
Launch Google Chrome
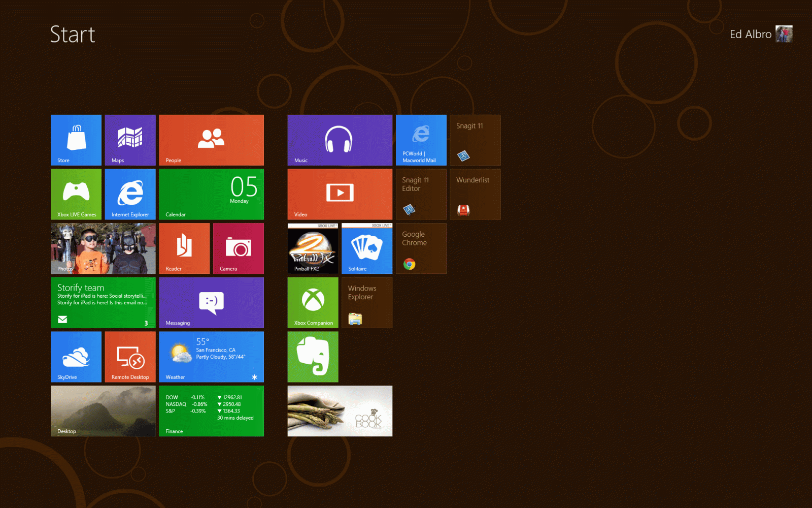(x=421, y=248)
